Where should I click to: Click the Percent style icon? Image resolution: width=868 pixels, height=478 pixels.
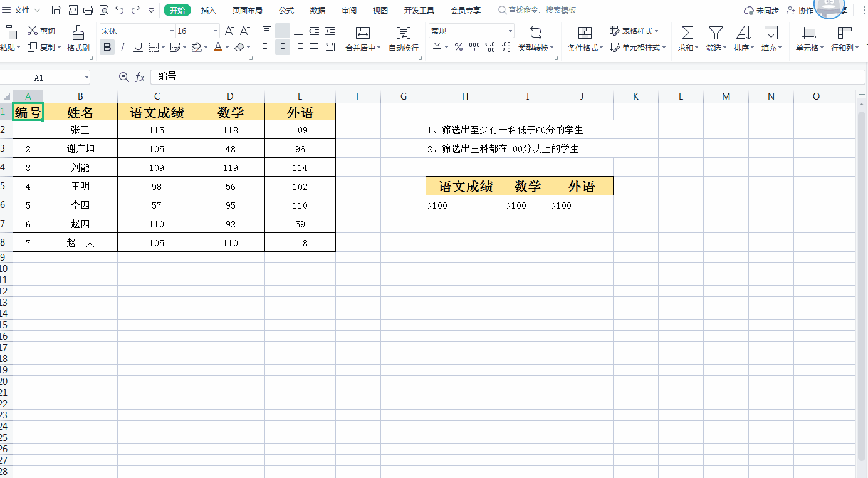click(x=459, y=47)
